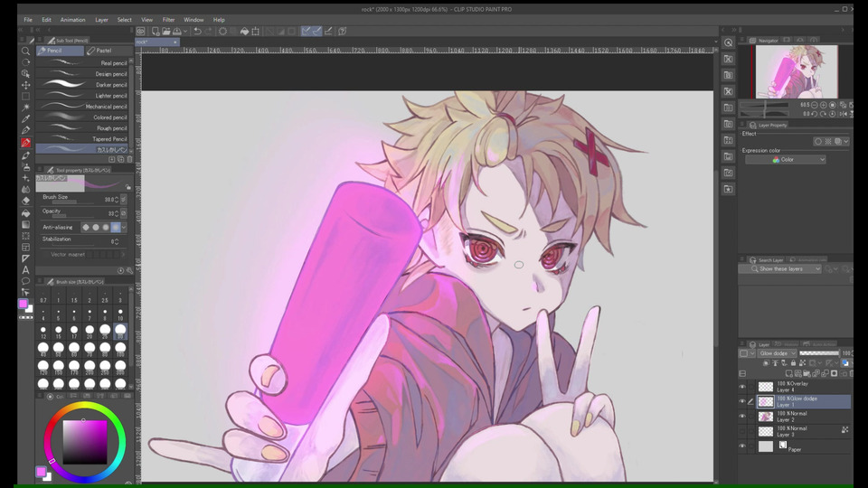
Task: Click the Save icon in command bar
Action: click(x=177, y=32)
